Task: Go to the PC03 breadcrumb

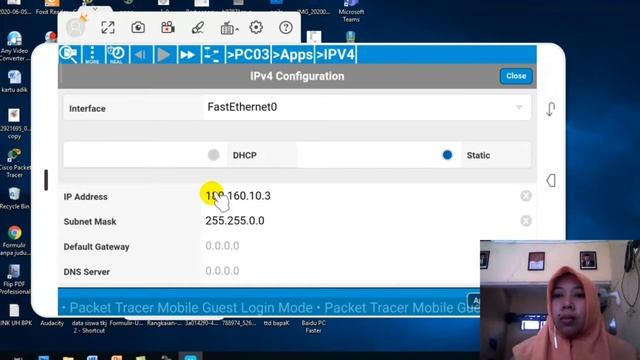Action: [248, 55]
